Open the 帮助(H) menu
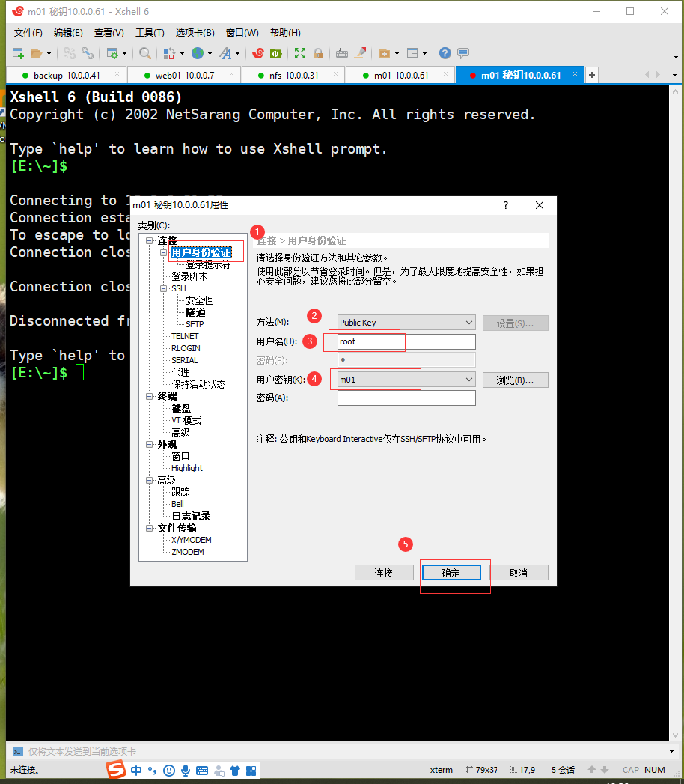684x784 pixels. 285,33
